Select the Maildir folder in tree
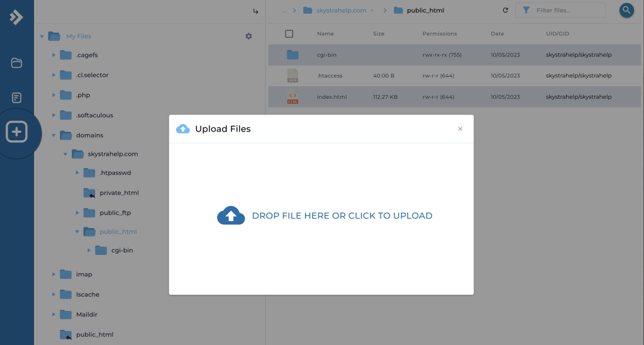The height and width of the screenshot is (345, 644). pyautogui.click(x=87, y=314)
